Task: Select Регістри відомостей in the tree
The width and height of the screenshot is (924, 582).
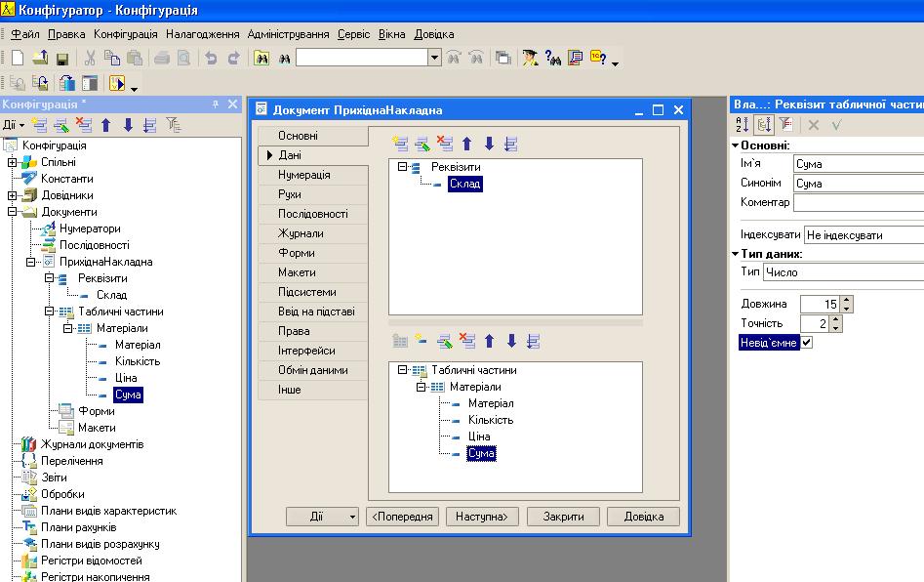Action: click(x=92, y=561)
